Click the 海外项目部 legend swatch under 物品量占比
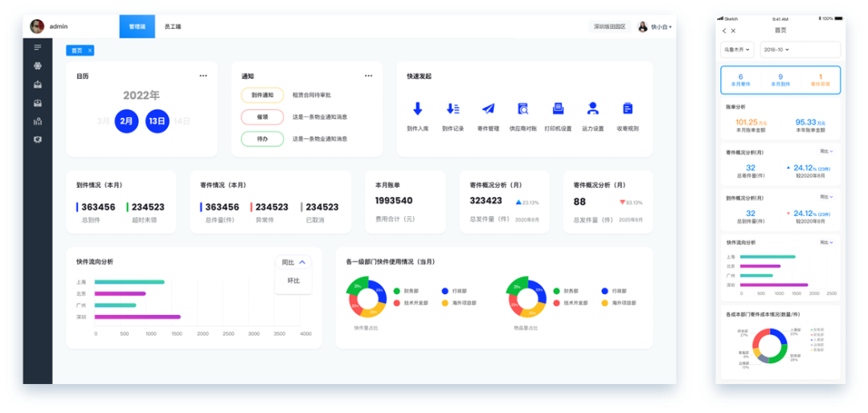 604,303
